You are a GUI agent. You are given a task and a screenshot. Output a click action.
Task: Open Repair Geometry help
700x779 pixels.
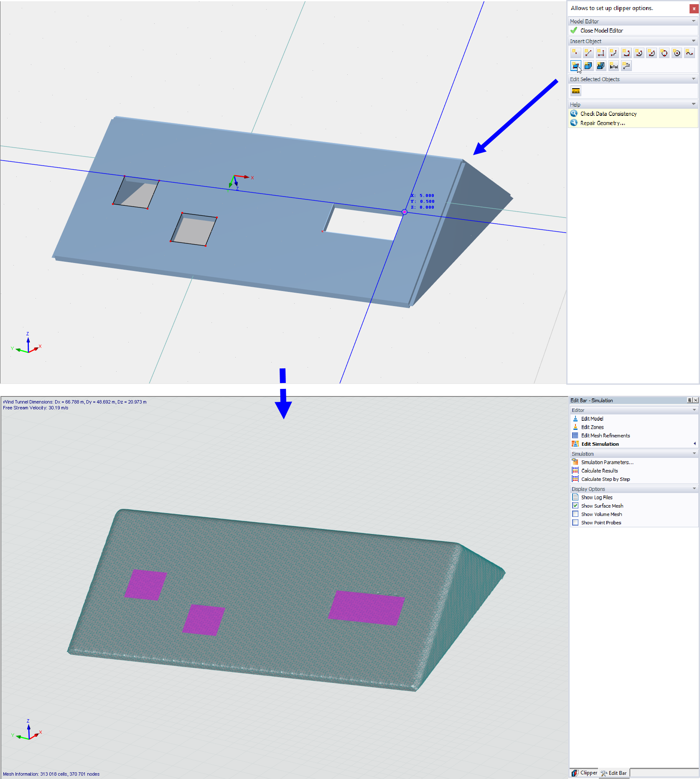[603, 123]
